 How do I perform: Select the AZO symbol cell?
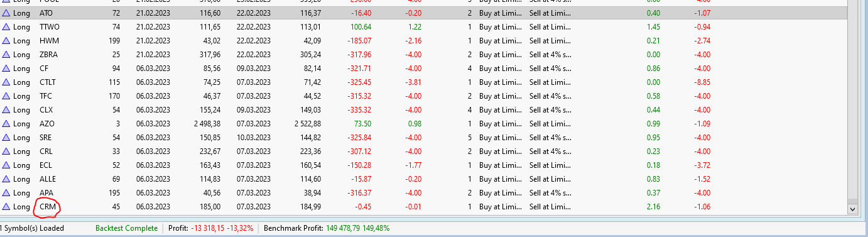[46, 124]
